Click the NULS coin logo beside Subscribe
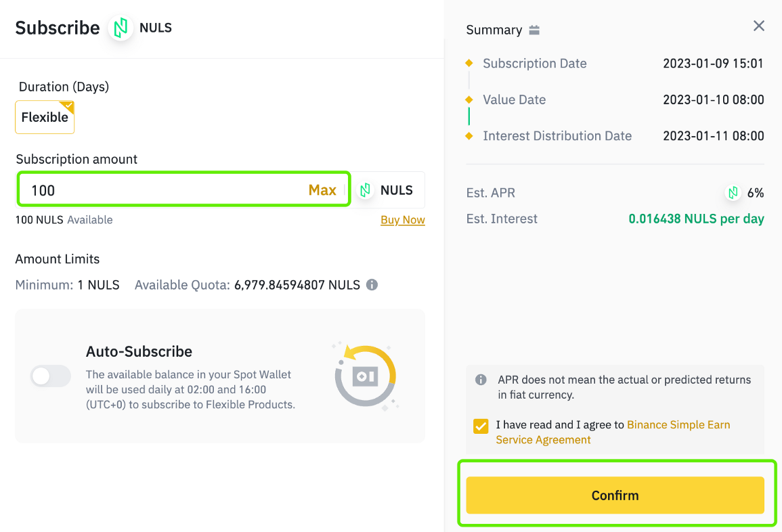Viewport: 782px width, 532px height. pyautogui.click(x=121, y=28)
